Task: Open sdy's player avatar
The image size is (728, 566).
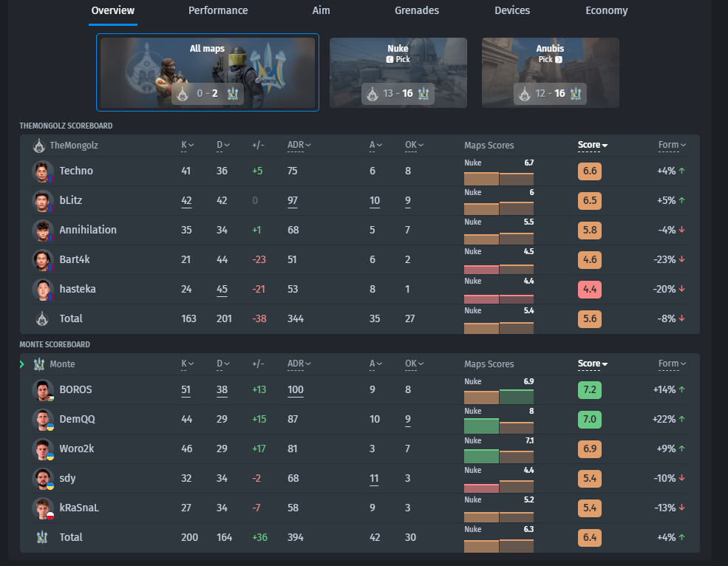Action: point(42,478)
